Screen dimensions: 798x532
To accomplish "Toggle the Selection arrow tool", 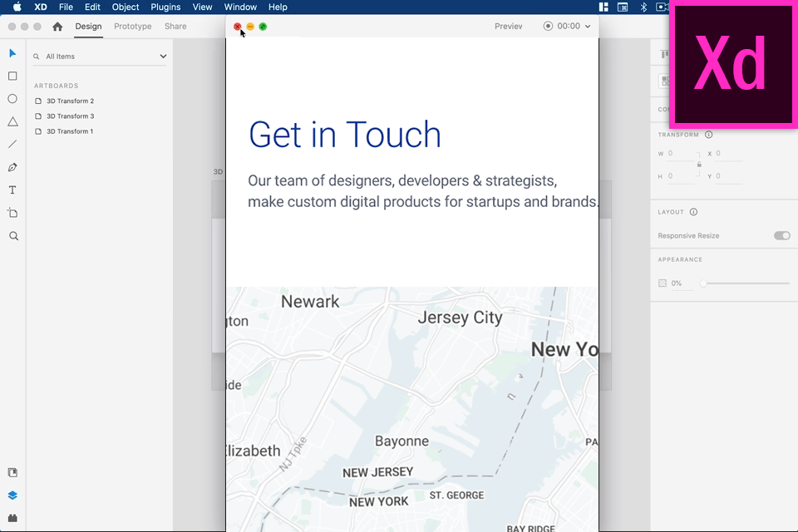I will (12, 53).
